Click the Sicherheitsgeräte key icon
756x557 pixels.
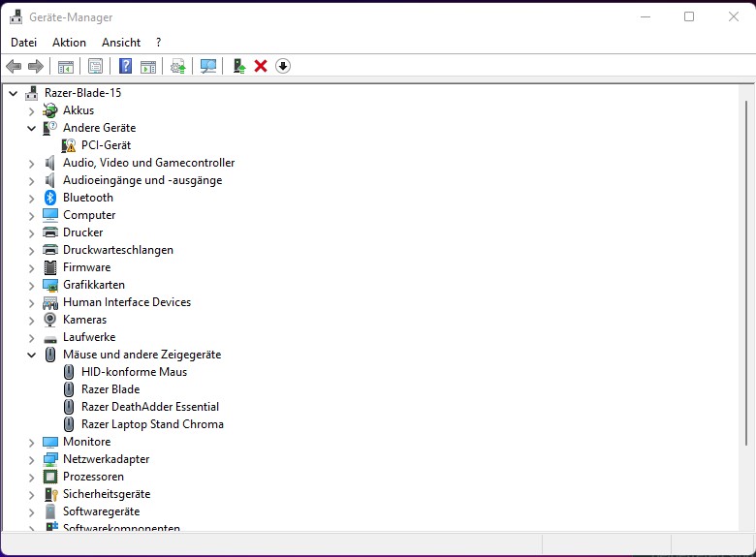coord(51,494)
